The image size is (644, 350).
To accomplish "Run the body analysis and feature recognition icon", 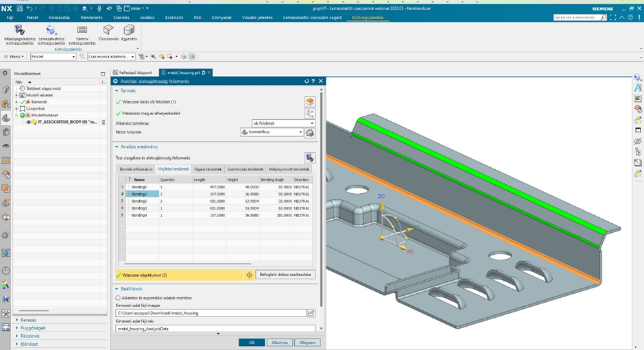I will 310,158.
